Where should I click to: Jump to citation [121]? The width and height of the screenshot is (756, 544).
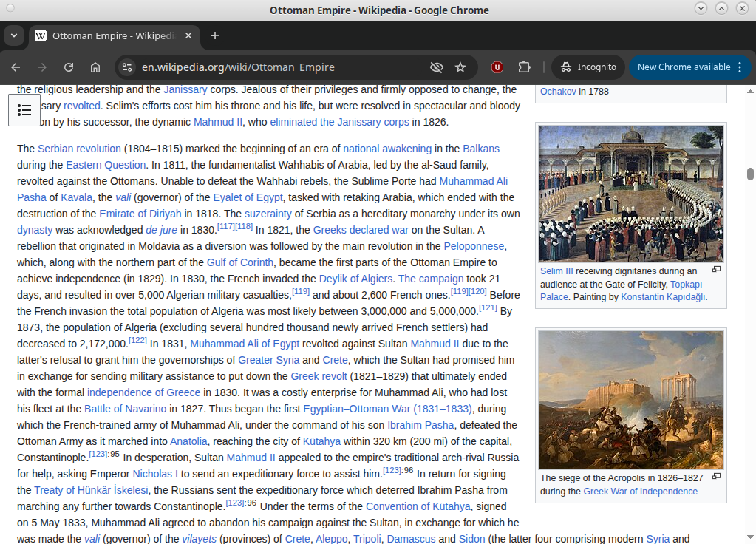pos(488,307)
